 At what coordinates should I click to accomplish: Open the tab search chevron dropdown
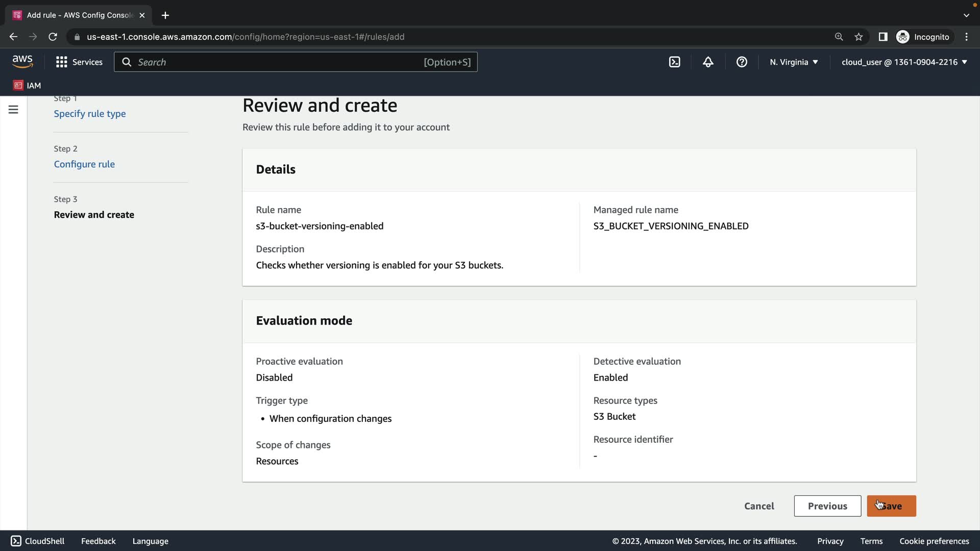(966, 15)
